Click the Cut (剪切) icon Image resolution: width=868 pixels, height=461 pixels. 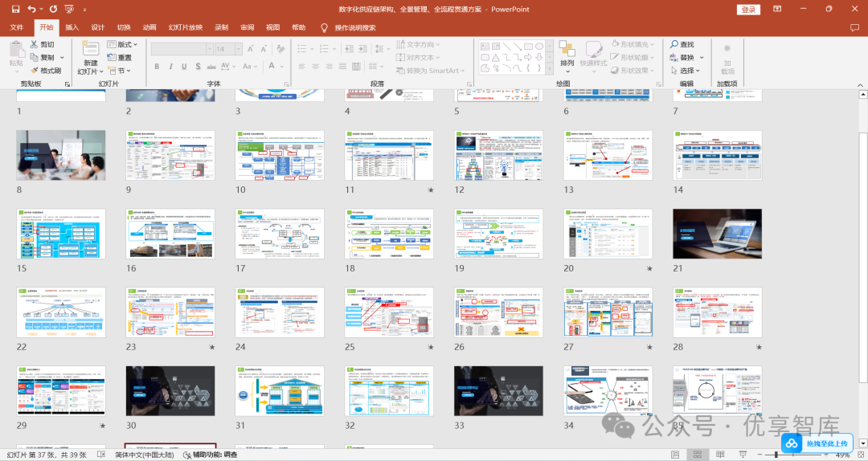pyautogui.click(x=35, y=44)
